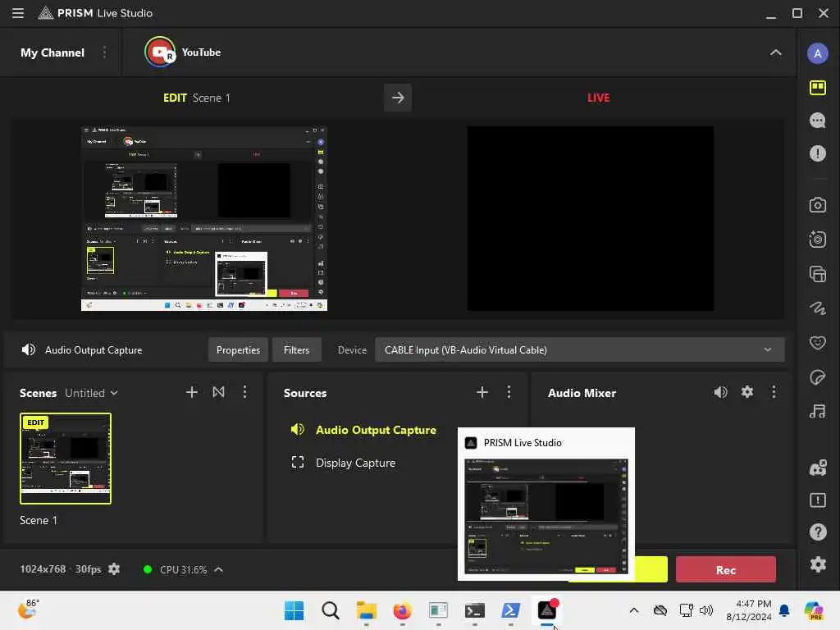The width and height of the screenshot is (840, 630).
Task: Click the PRISM Live Studio taskbar preview thumbnail
Action: click(546, 516)
